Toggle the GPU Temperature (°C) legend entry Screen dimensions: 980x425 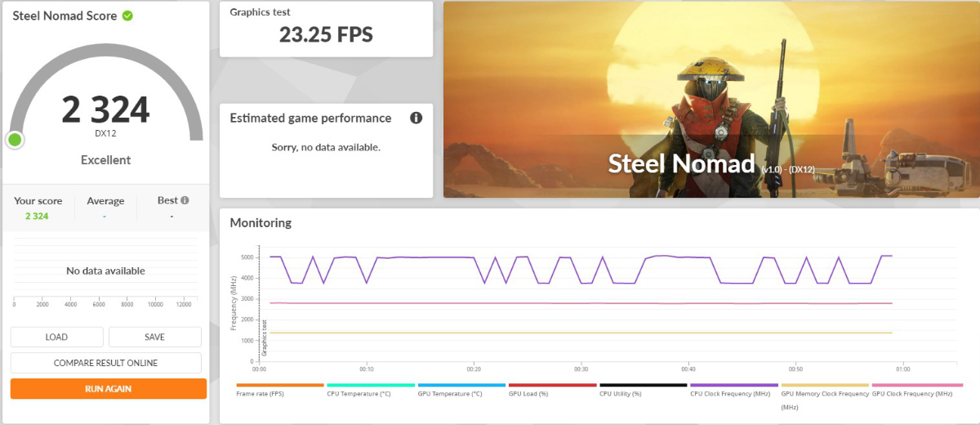tap(461, 389)
